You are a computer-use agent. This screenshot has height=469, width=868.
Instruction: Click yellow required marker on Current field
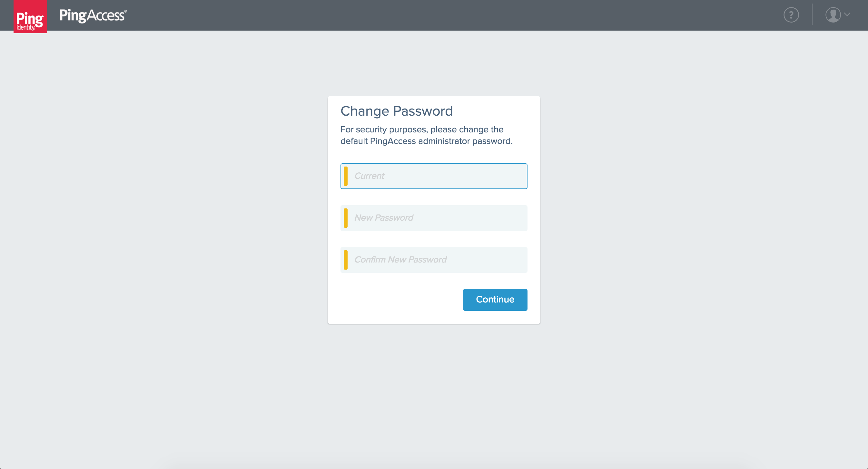(345, 176)
